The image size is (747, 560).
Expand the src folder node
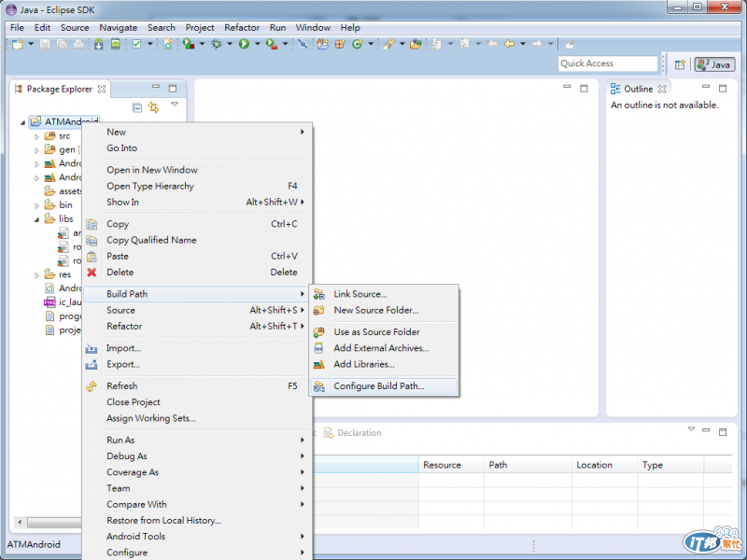click(36, 136)
